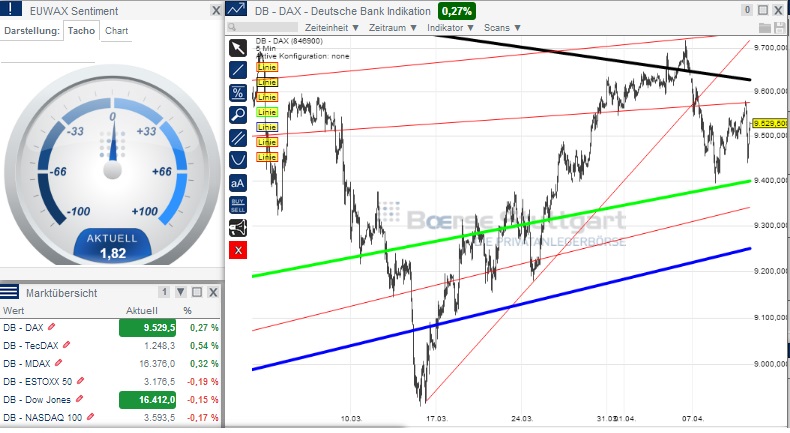Click the chart window line-chart icon

[x=236, y=10]
